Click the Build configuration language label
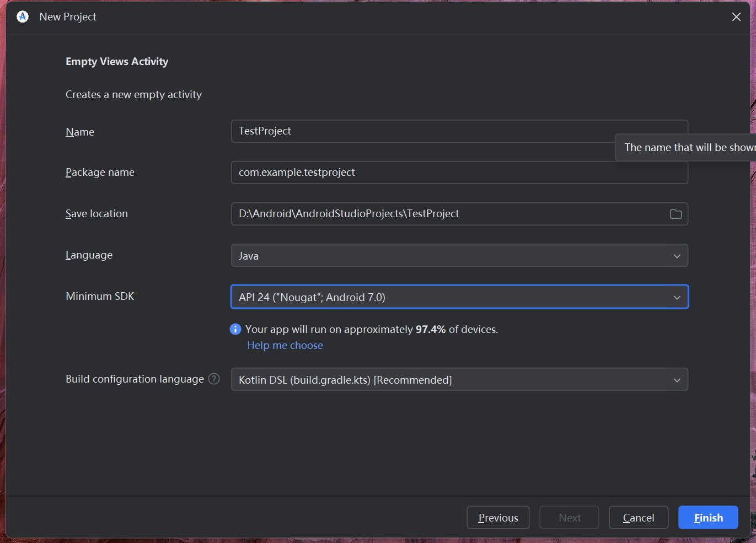The image size is (756, 543). pos(135,379)
